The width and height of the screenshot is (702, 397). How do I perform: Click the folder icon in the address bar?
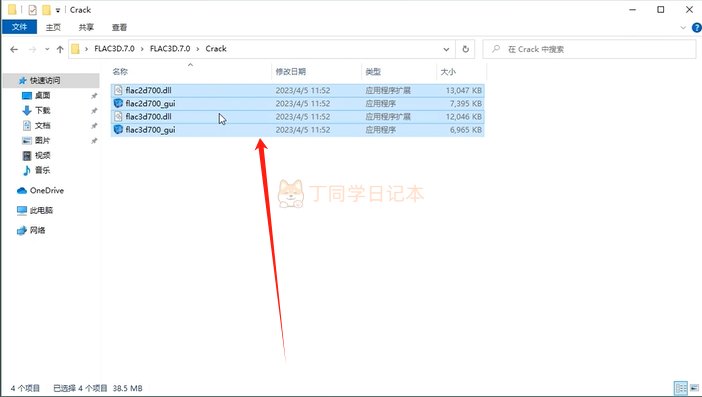click(75, 49)
